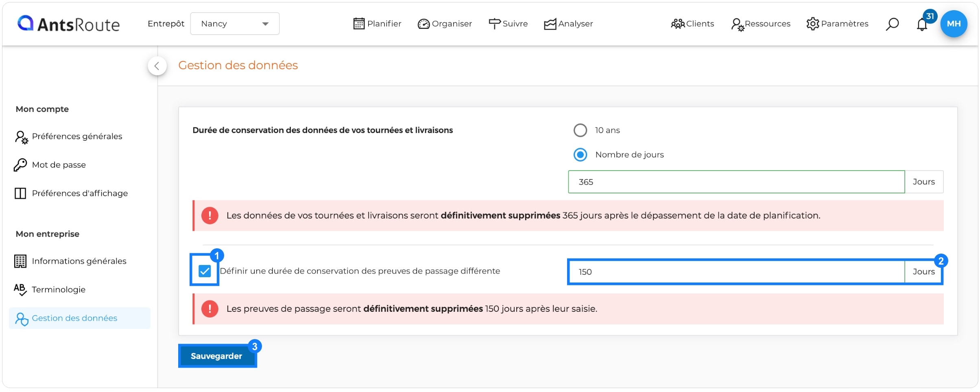Open the Entrepôt Nancy dropdown
Image resolution: width=980 pixels, height=392 pixels.
click(235, 24)
